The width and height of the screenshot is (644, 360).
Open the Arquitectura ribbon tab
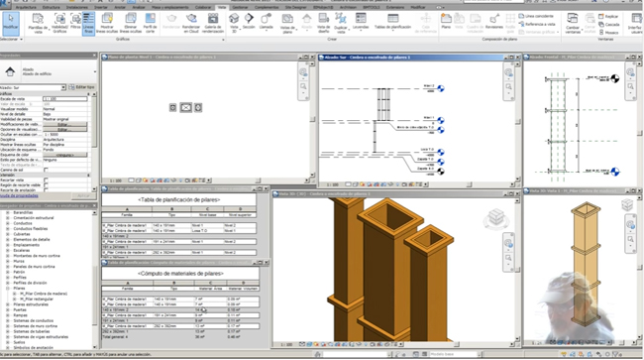coord(26,7)
